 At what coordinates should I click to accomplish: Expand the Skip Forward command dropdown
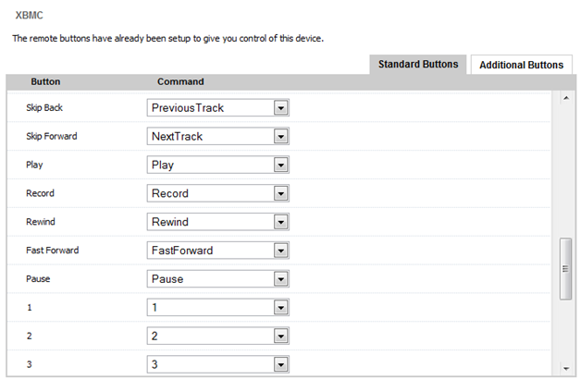(x=281, y=136)
